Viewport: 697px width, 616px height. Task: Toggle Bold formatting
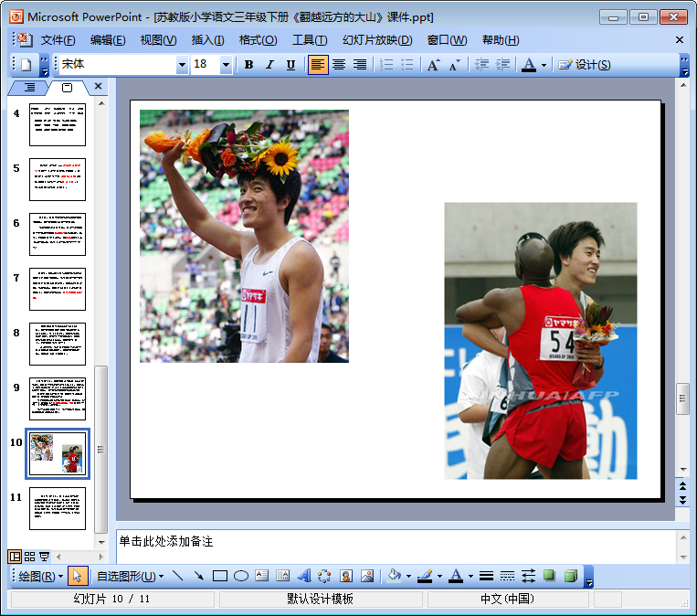coord(248,65)
